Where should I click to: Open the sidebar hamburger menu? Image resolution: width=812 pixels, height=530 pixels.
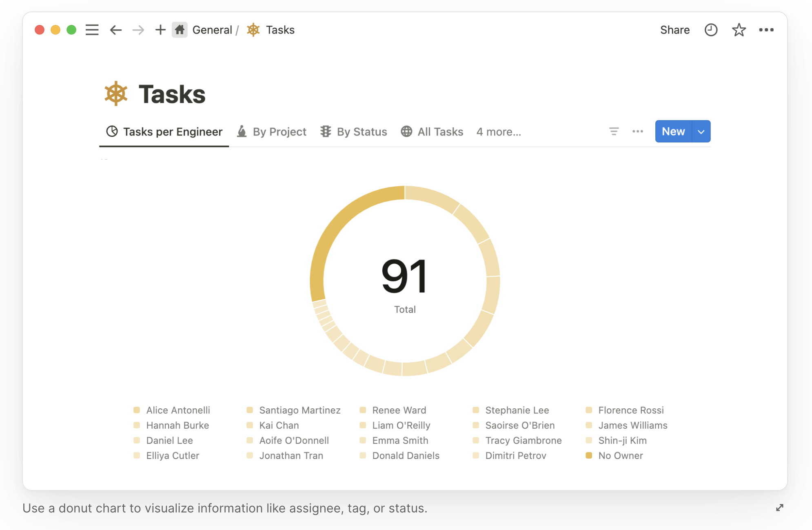click(x=92, y=30)
